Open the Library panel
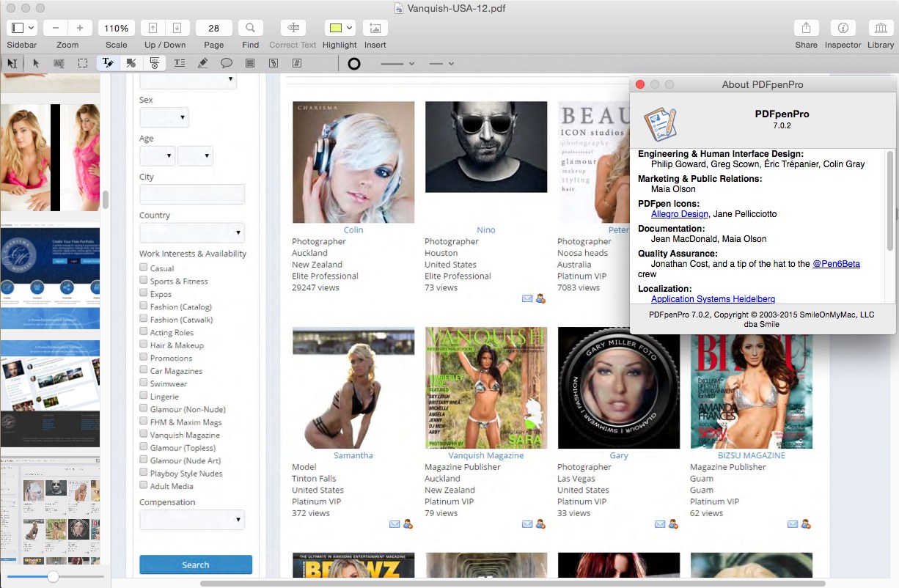The height and width of the screenshot is (588, 899). click(x=881, y=28)
